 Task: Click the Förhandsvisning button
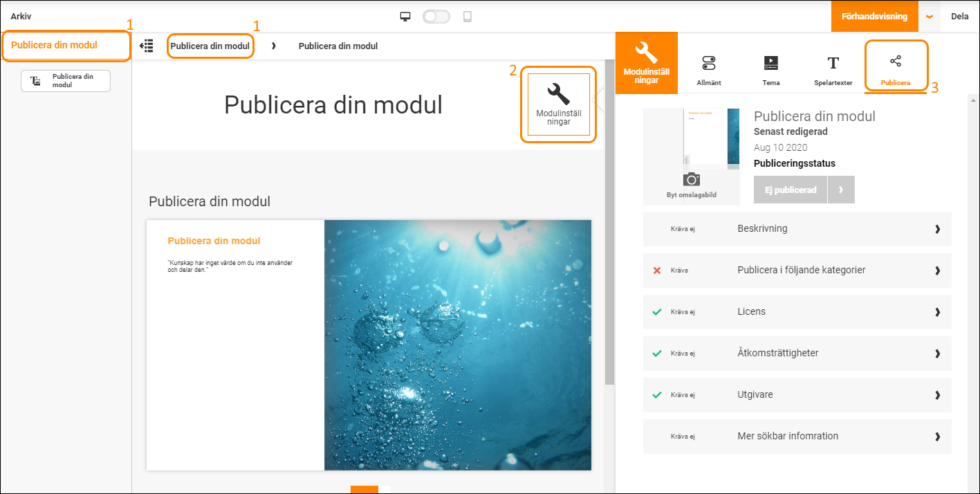[874, 16]
